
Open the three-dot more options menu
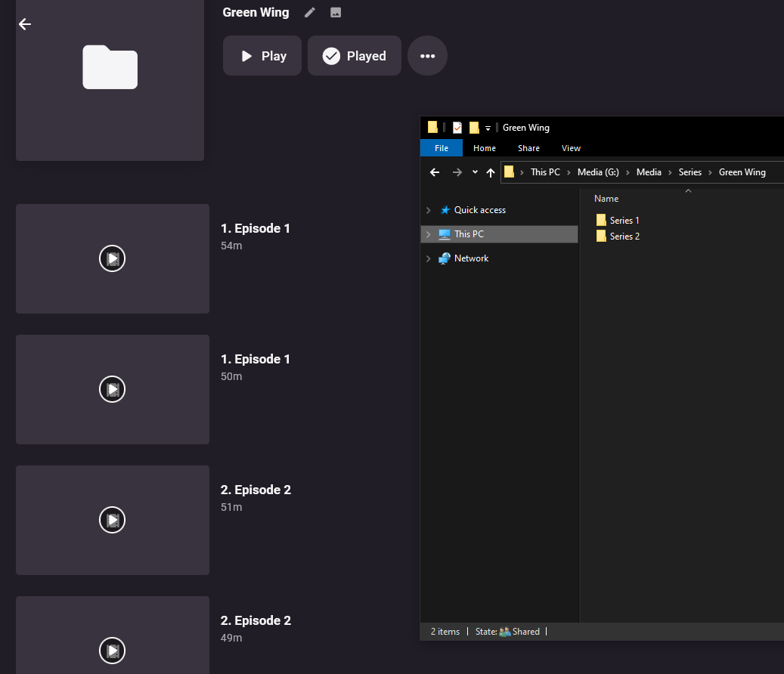click(427, 56)
